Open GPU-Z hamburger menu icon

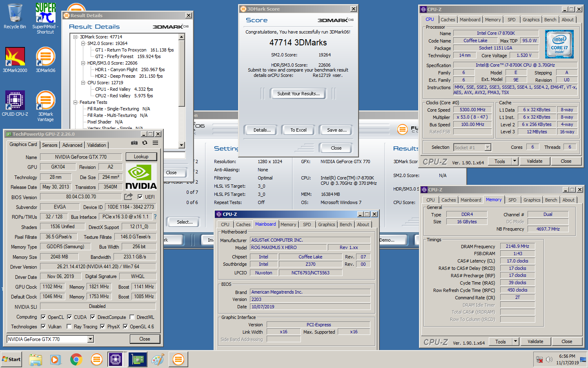156,143
